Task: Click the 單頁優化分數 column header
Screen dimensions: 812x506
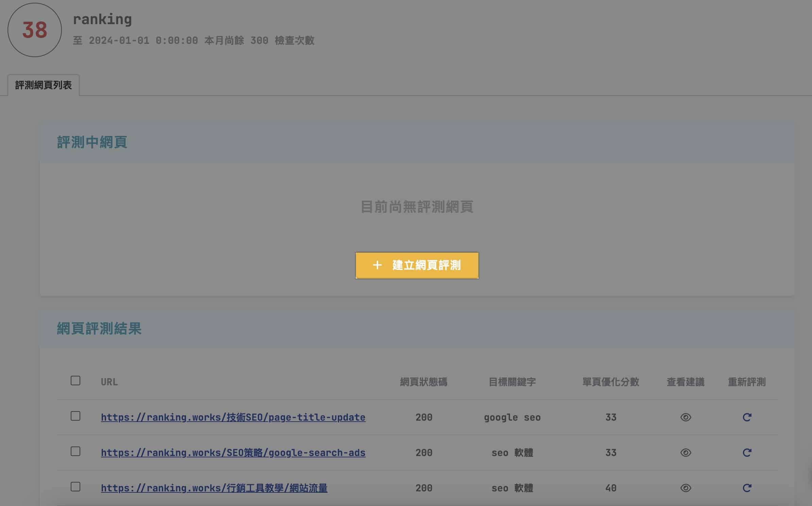Action: (x=611, y=382)
